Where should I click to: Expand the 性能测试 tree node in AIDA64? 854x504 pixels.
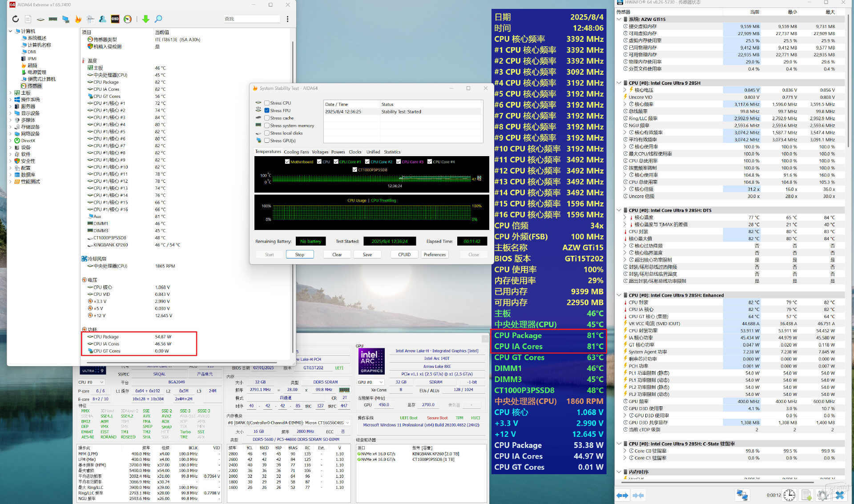pos(11,181)
